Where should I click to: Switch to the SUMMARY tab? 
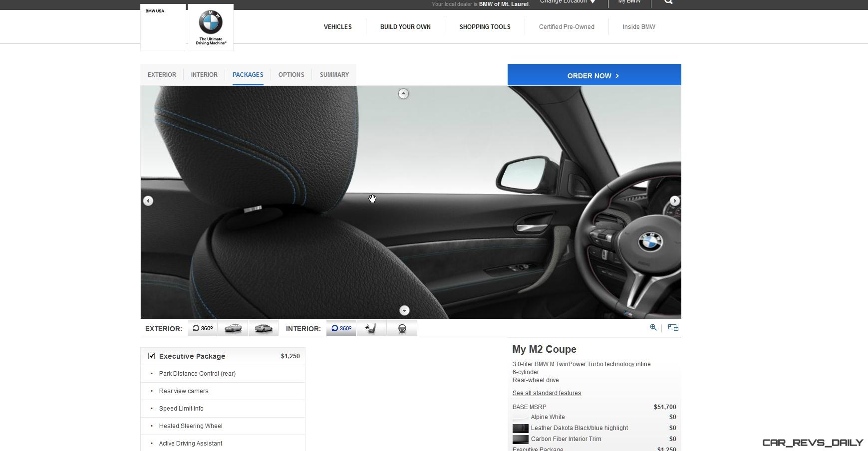click(x=334, y=75)
